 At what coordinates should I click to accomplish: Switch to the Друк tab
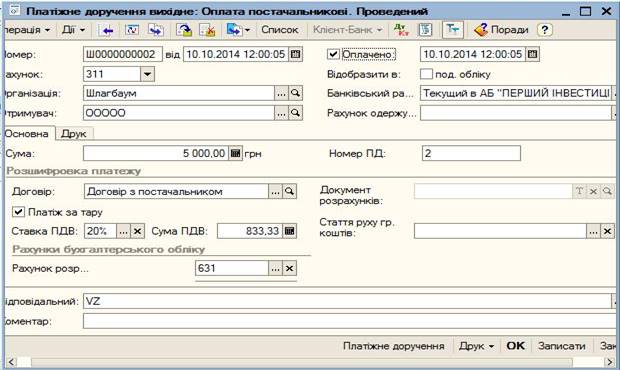point(74,134)
